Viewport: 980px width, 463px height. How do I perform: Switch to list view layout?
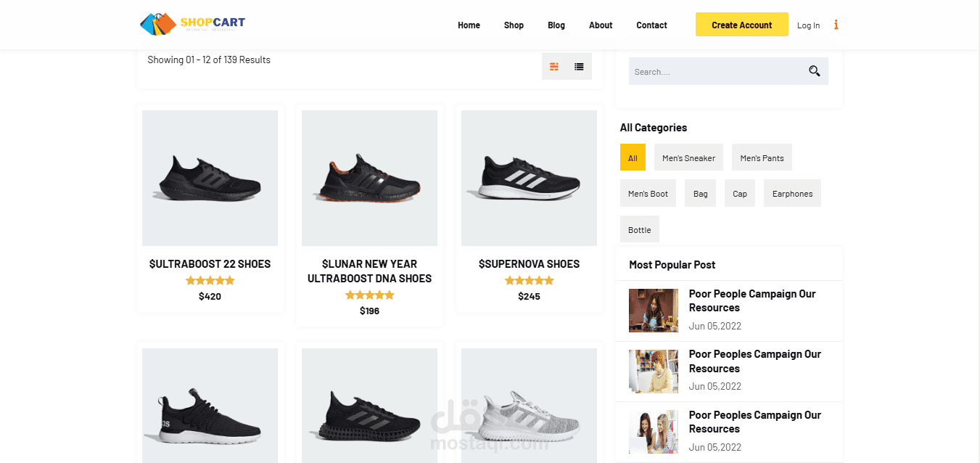tap(579, 67)
